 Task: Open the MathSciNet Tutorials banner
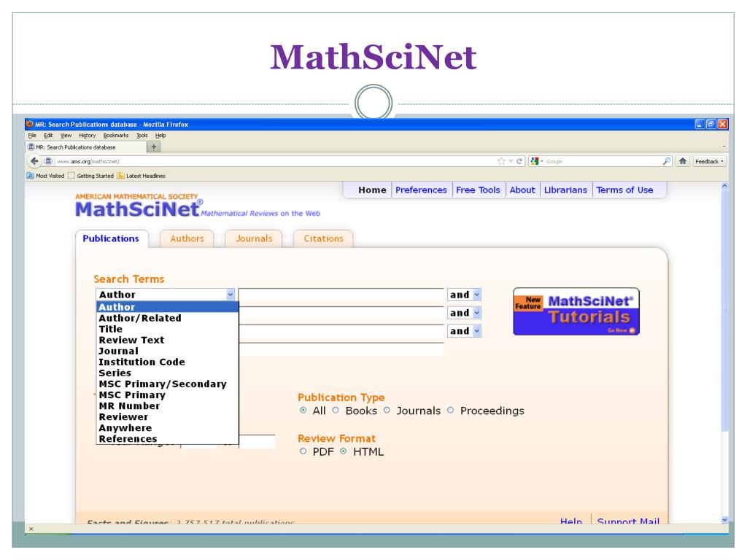[576, 311]
